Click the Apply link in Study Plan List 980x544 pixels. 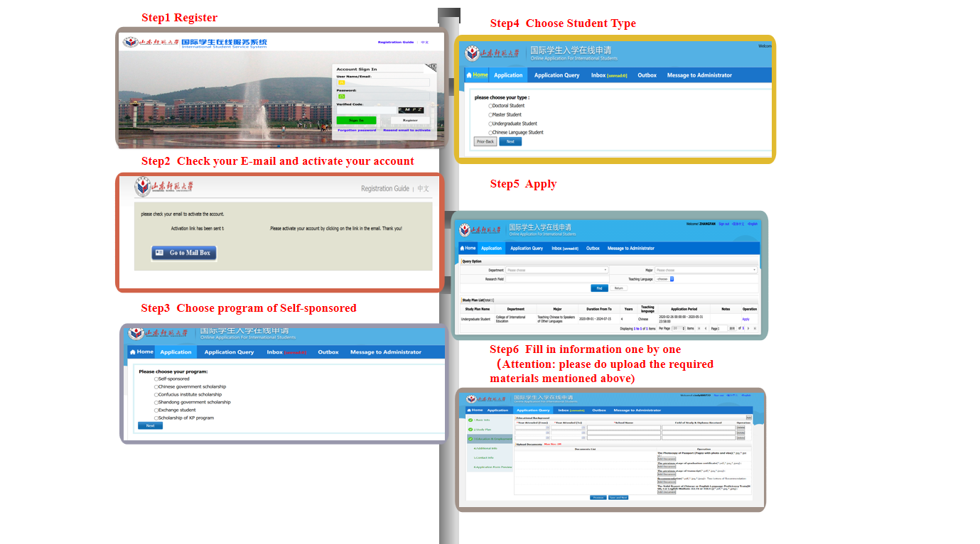tap(745, 319)
